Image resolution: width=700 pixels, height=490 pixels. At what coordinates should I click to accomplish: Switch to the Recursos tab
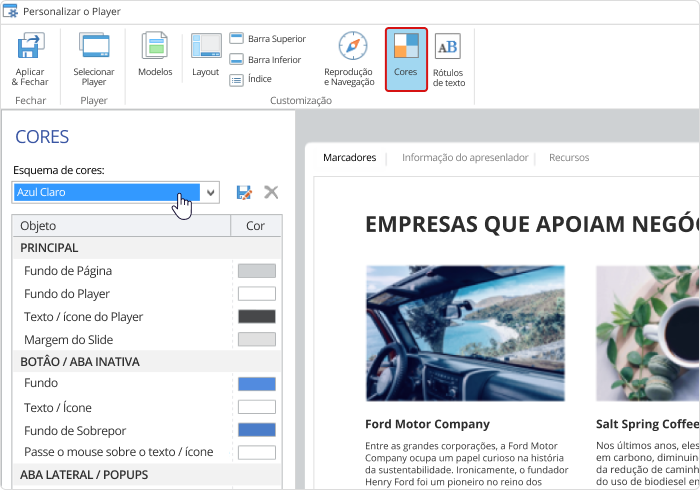[569, 158]
